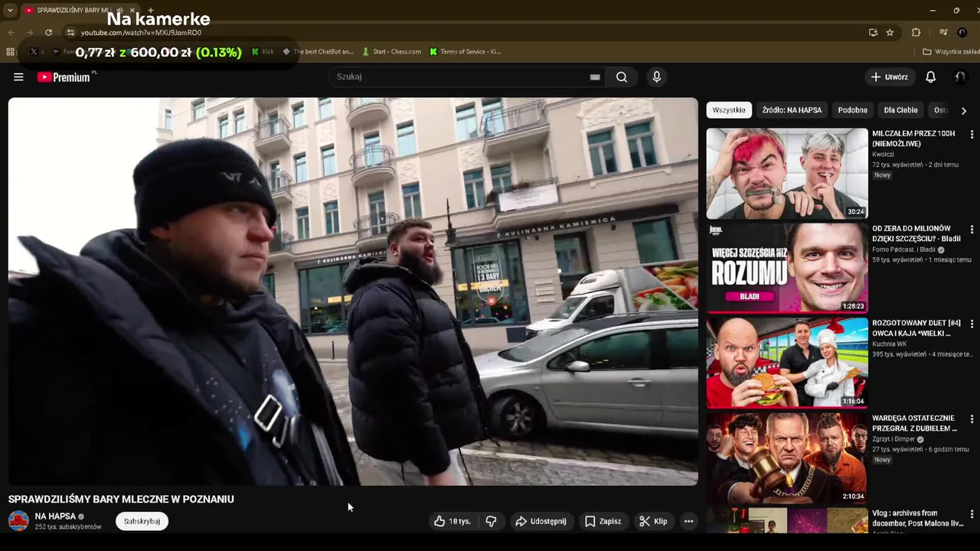The width and height of the screenshot is (980, 551).
Task: Open the Więcej szczęścia niż rozumu thumbnail
Action: (787, 269)
